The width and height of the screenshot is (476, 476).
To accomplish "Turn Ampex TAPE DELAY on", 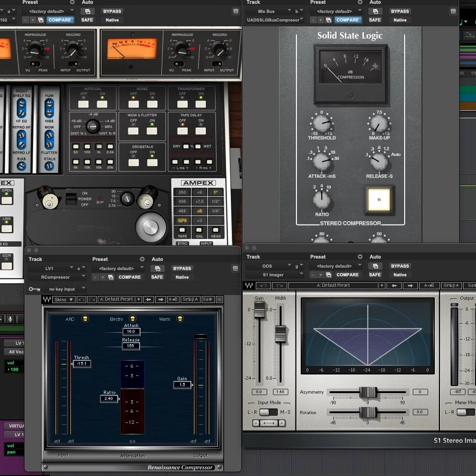I will coord(201,131).
